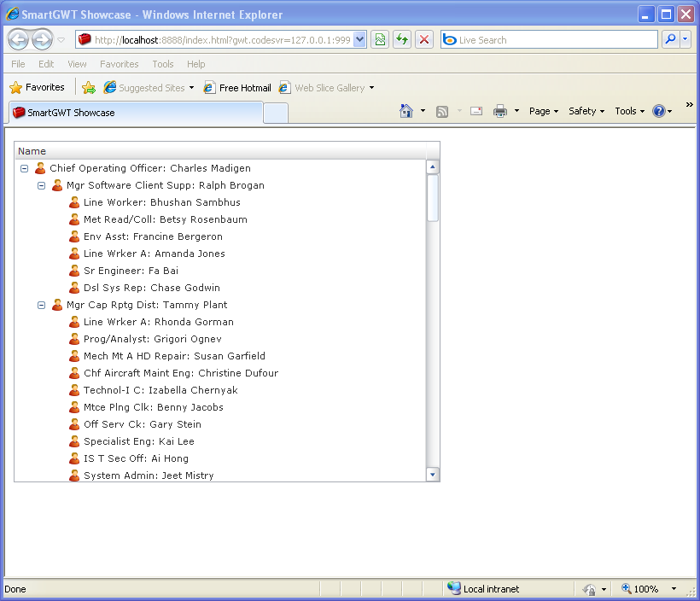Viewport: 700px width, 601px height.
Task: Click the browser Forward arrow button
Action: coord(43,40)
